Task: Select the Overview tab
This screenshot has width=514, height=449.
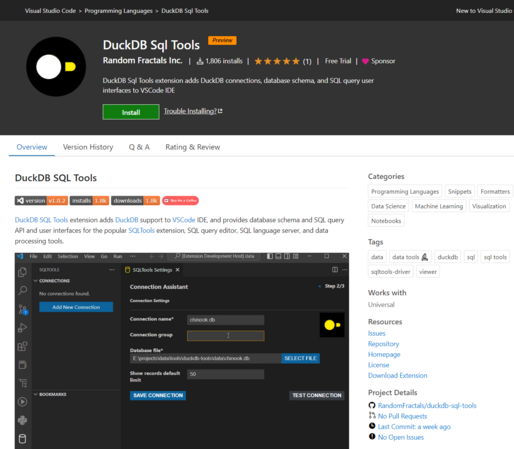Action: tap(32, 147)
